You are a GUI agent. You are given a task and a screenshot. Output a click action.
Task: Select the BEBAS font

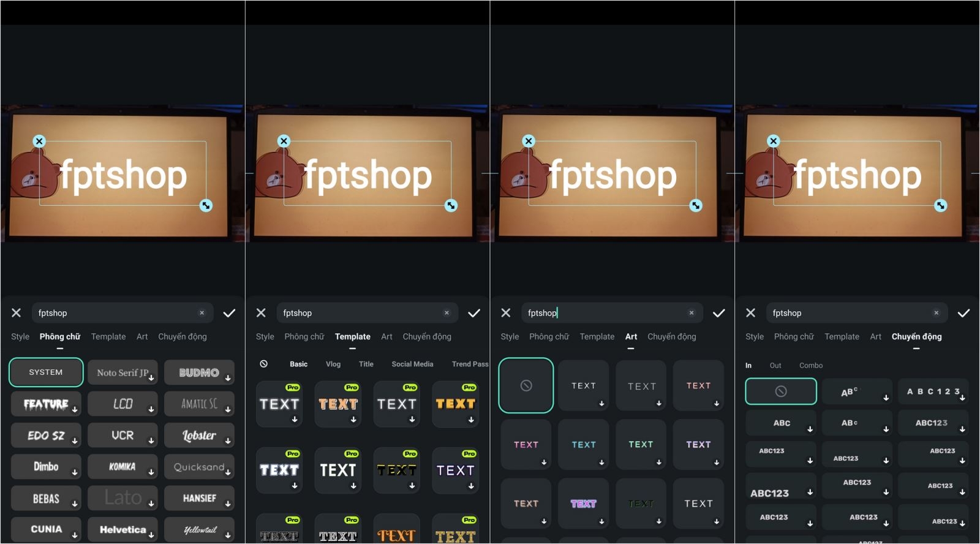(x=46, y=498)
